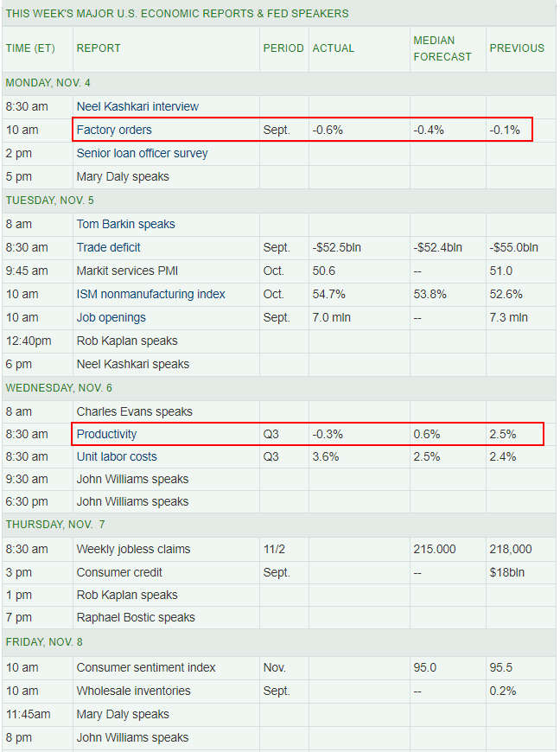The image size is (560, 752).
Task: Click Mary Daly speaks at 5 pm
Action: (123, 177)
